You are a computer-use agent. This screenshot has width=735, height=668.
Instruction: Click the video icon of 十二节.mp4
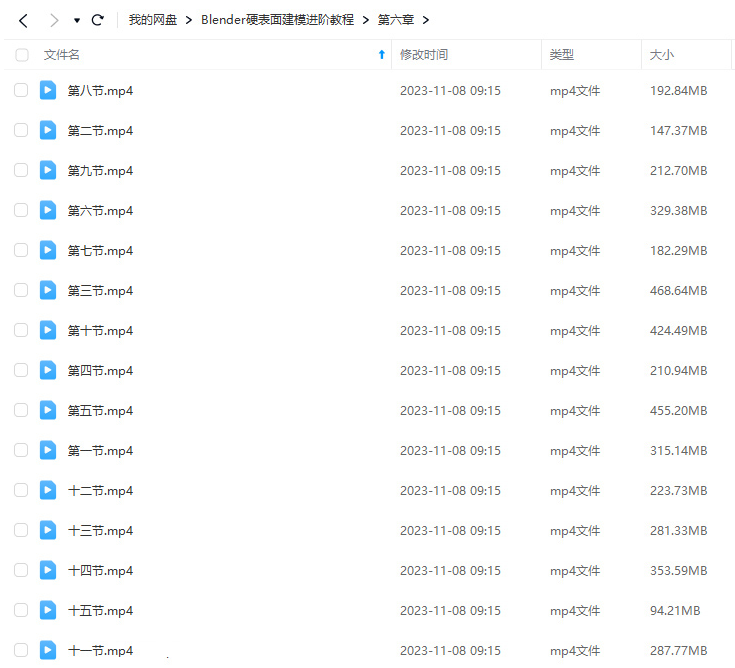[48, 490]
